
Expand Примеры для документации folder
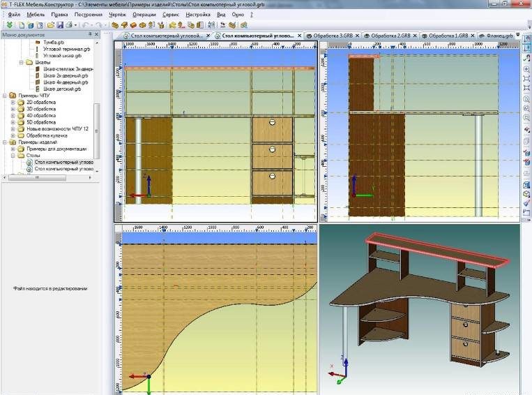coord(13,149)
